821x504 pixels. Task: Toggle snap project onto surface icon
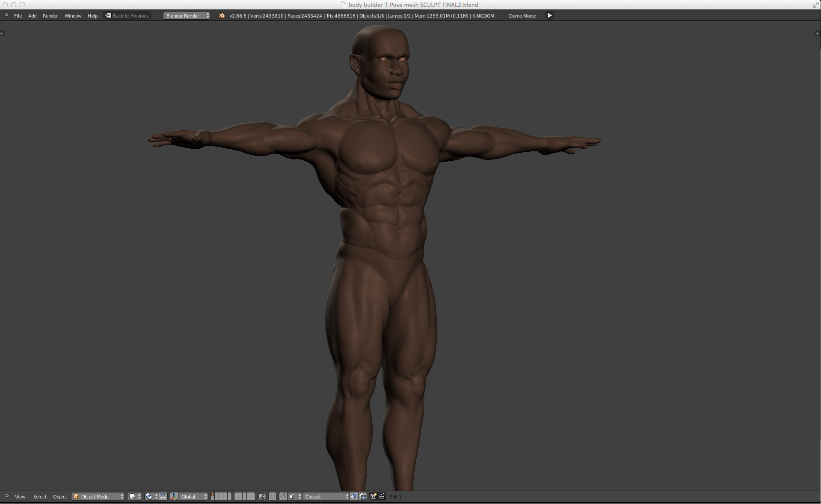coord(363,497)
